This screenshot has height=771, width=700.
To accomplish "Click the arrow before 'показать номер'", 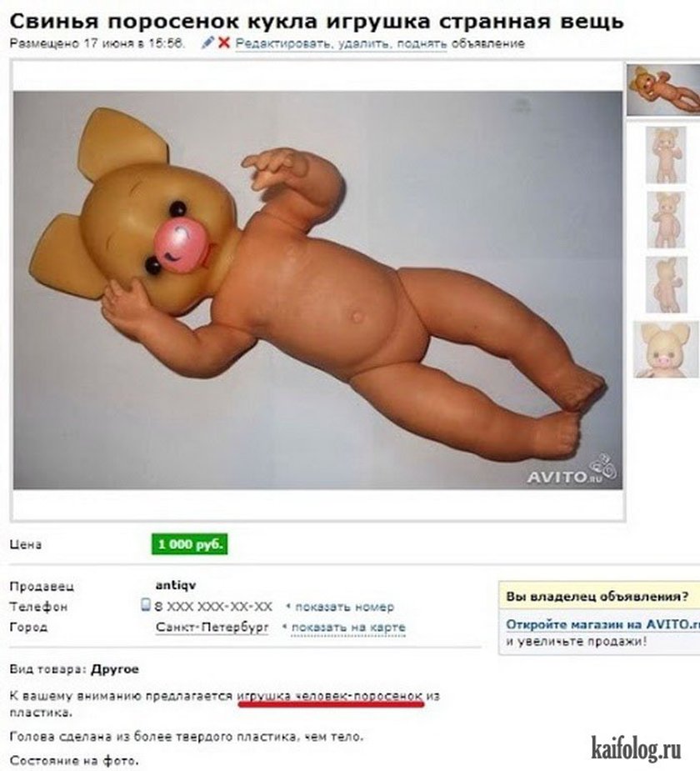I will point(288,606).
